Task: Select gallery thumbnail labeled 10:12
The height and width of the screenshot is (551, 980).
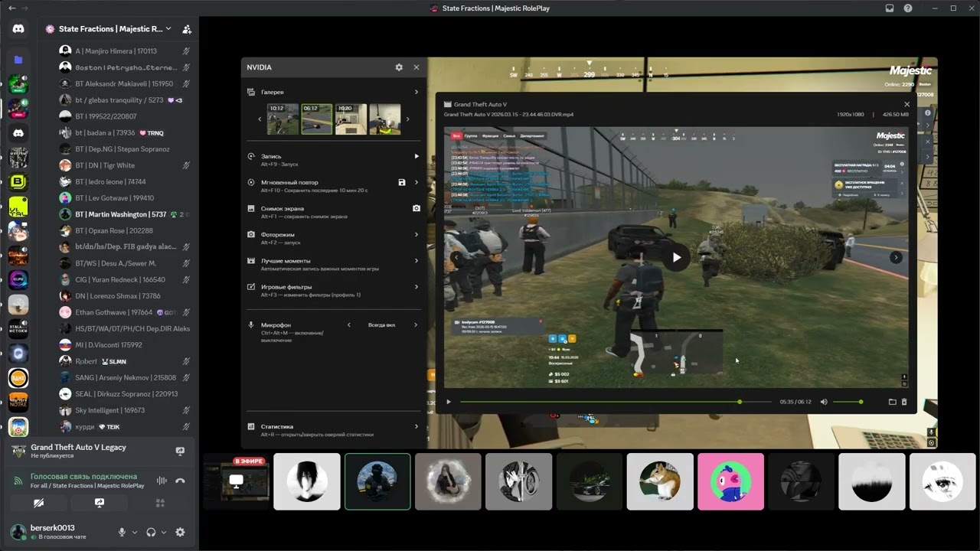Action: [283, 119]
